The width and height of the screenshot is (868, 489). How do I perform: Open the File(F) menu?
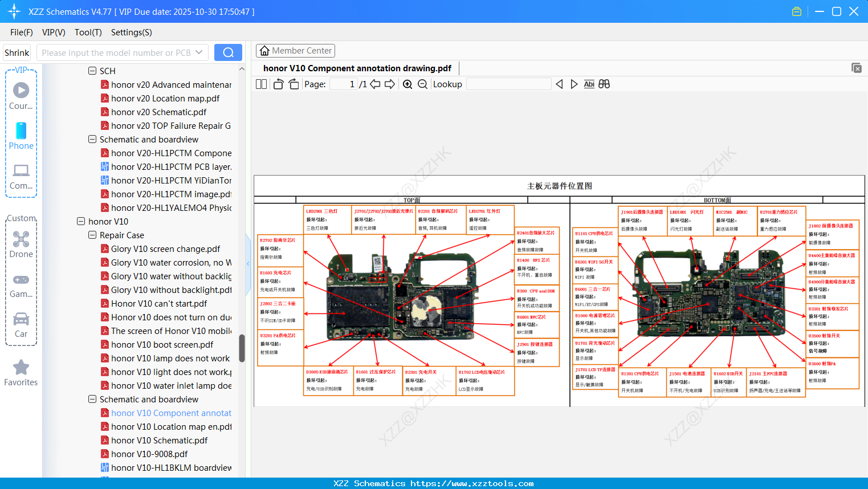[22, 32]
